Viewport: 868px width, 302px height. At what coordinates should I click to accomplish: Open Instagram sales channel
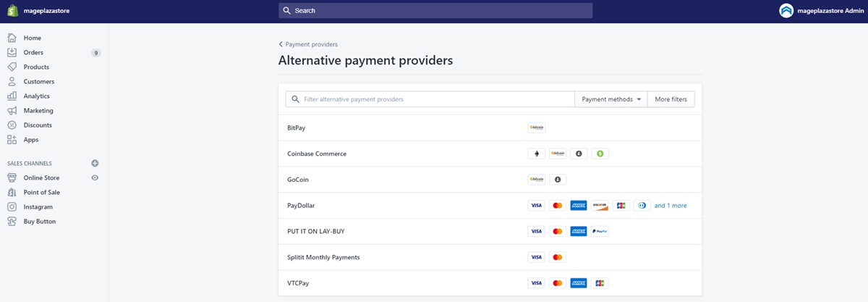tap(38, 206)
